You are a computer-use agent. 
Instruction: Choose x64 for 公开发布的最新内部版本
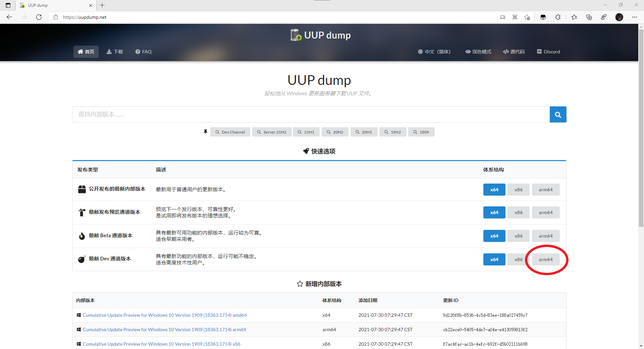click(x=494, y=190)
